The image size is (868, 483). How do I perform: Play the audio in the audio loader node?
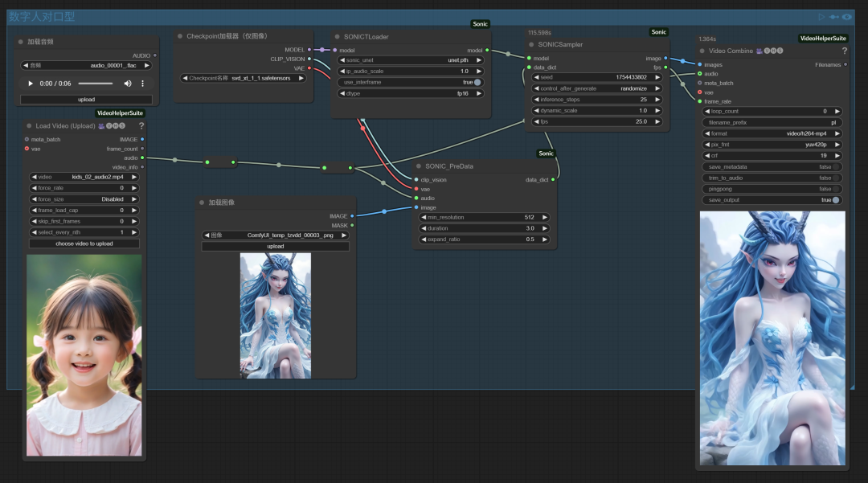(31, 84)
